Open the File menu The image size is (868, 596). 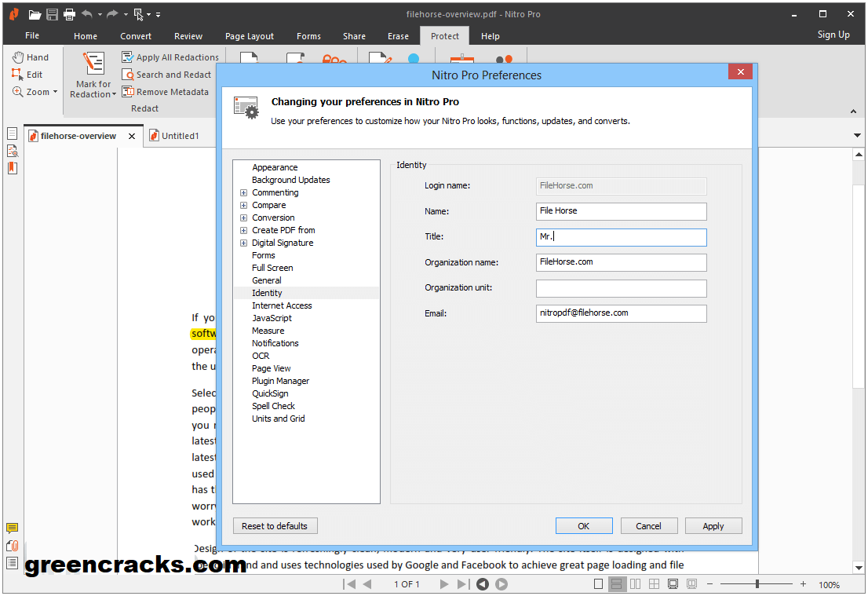[32, 35]
